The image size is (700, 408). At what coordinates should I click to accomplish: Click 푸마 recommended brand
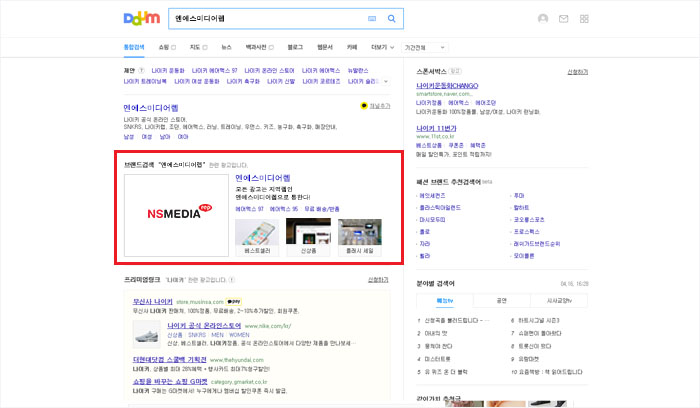pos(519,196)
